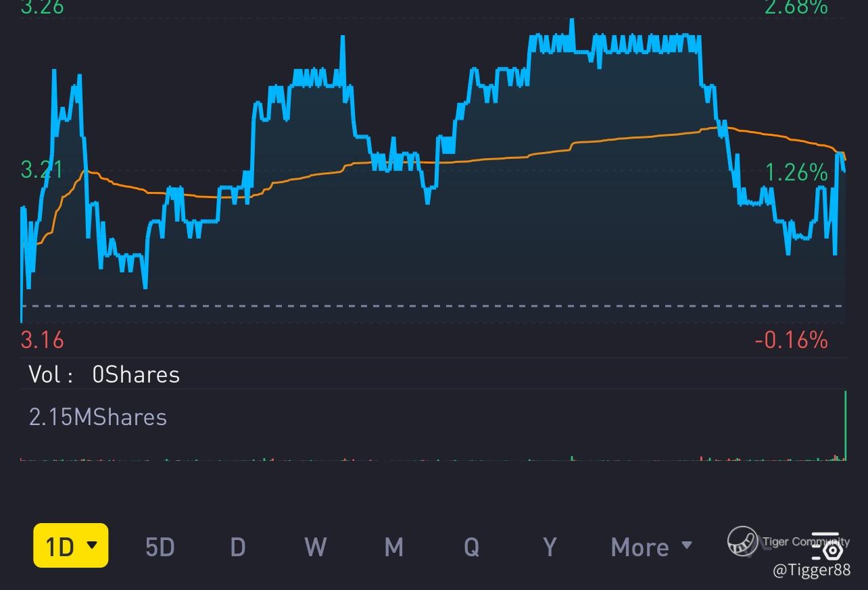Select the 1D timeframe tab

pyautogui.click(x=60, y=545)
